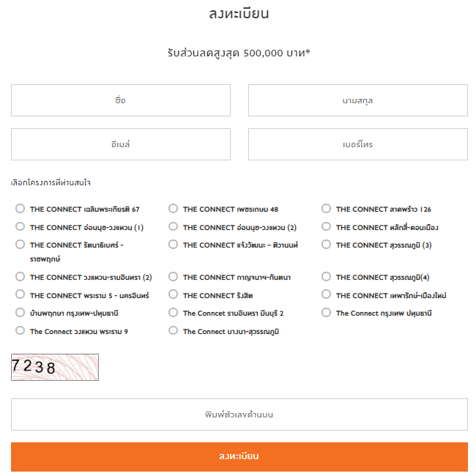Select THE CONNECT เพชรเกษม 48 option

coord(174,209)
